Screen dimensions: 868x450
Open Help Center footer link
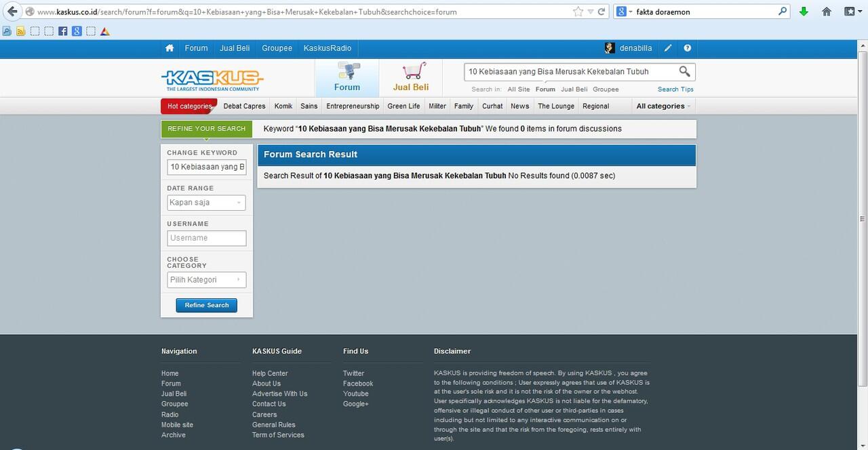[270, 373]
